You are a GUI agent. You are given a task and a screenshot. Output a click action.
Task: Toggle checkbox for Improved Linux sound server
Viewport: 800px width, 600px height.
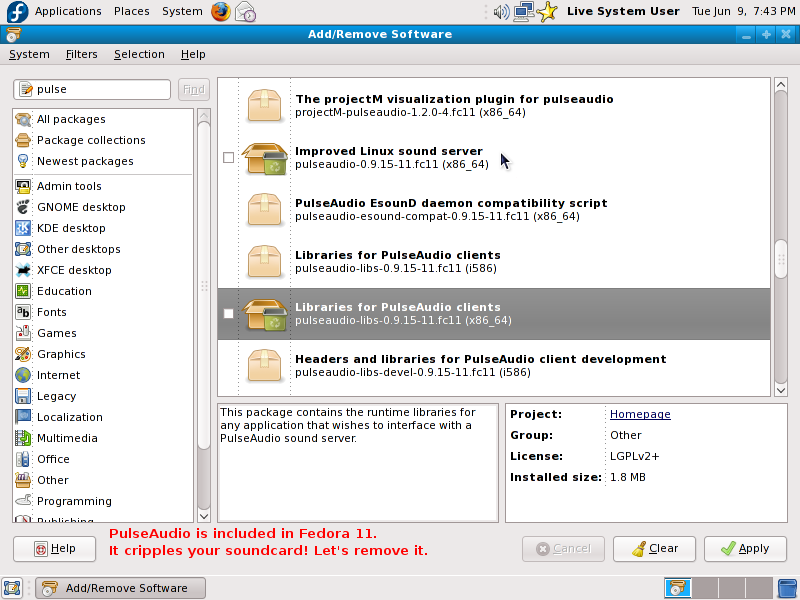229,158
